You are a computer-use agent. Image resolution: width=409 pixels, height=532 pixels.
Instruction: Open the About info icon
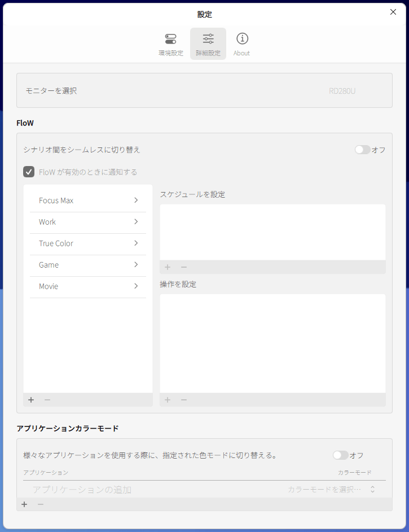coord(242,39)
